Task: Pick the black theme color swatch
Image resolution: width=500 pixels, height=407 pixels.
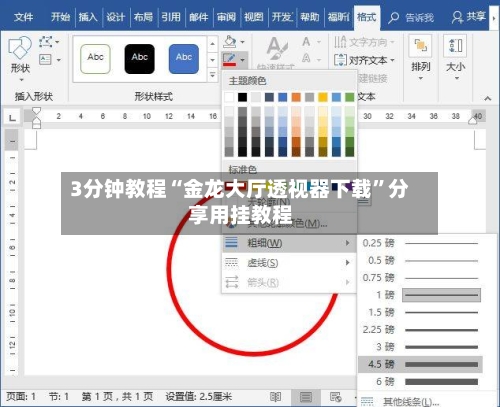Action: (x=242, y=97)
